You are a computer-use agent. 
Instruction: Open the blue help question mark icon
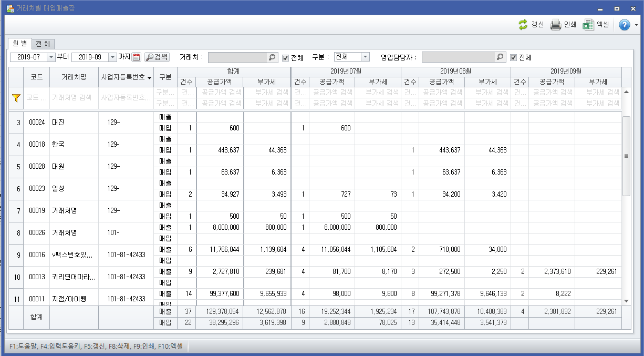coord(624,25)
